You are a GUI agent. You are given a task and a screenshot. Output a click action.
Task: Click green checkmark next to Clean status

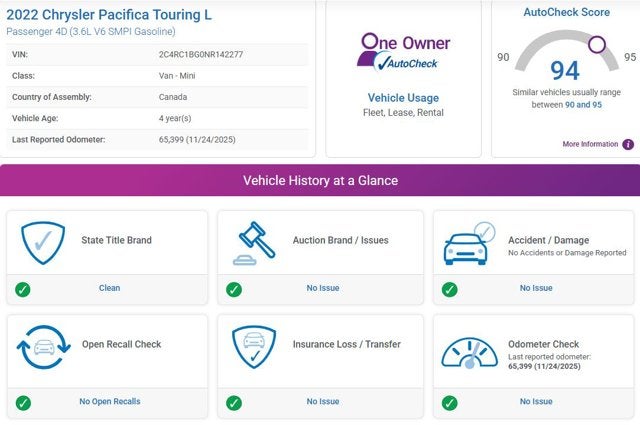click(22, 289)
